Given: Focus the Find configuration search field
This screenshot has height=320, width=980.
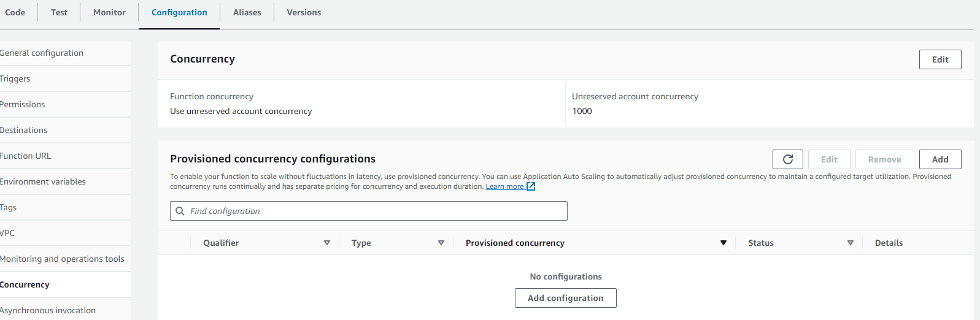Looking at the screenshot, I should click(x=374, y=211).
